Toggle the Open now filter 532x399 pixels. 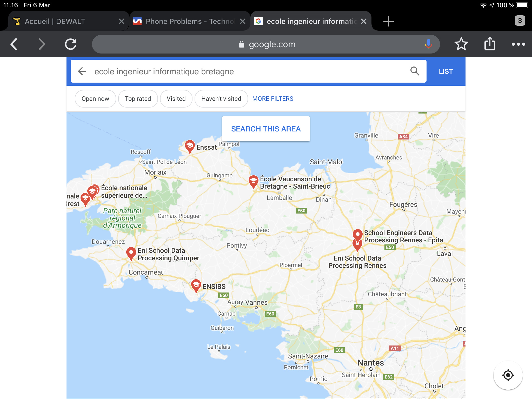[95, 99]
